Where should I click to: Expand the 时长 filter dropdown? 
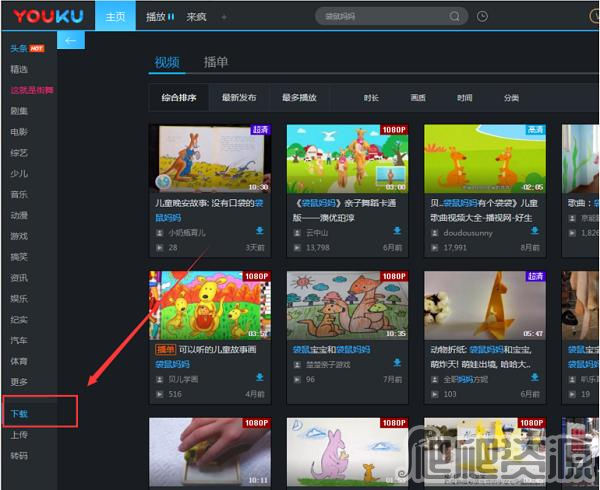point(371,98)
